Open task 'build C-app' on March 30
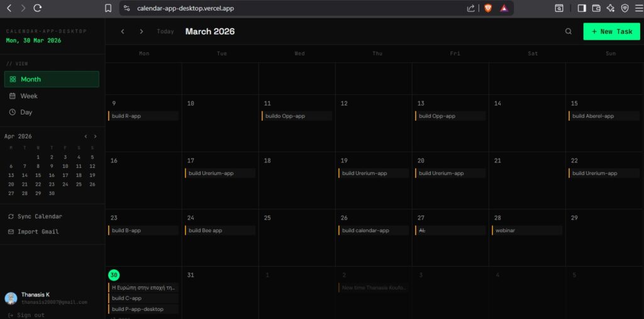644x319 pixels. [x=143, y=298]
